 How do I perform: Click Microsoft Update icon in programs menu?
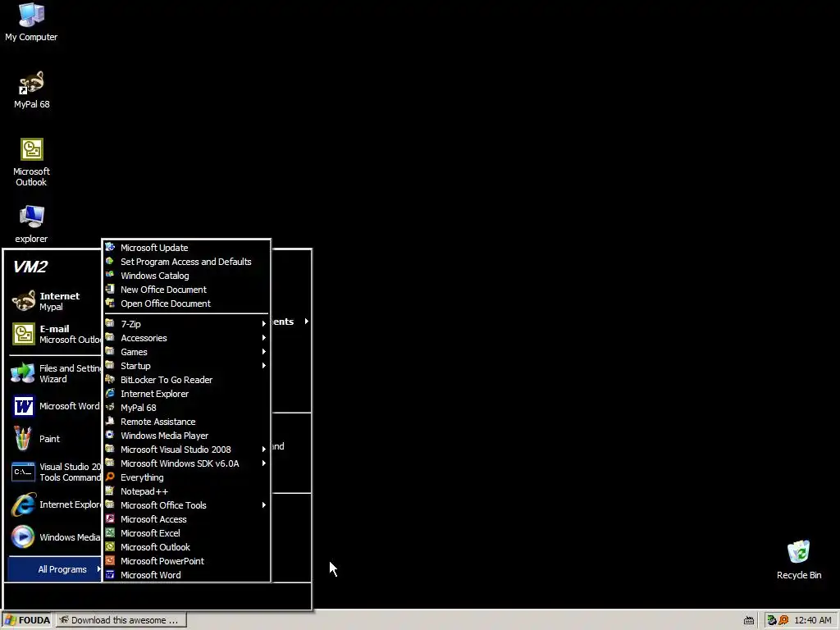click(x=110, y=247)
